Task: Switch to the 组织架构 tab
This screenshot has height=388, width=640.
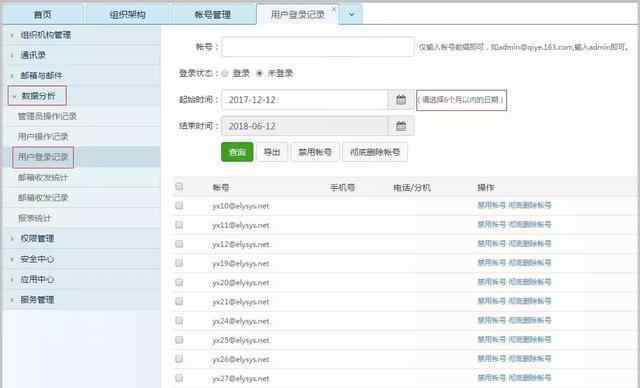Action: 127,15
